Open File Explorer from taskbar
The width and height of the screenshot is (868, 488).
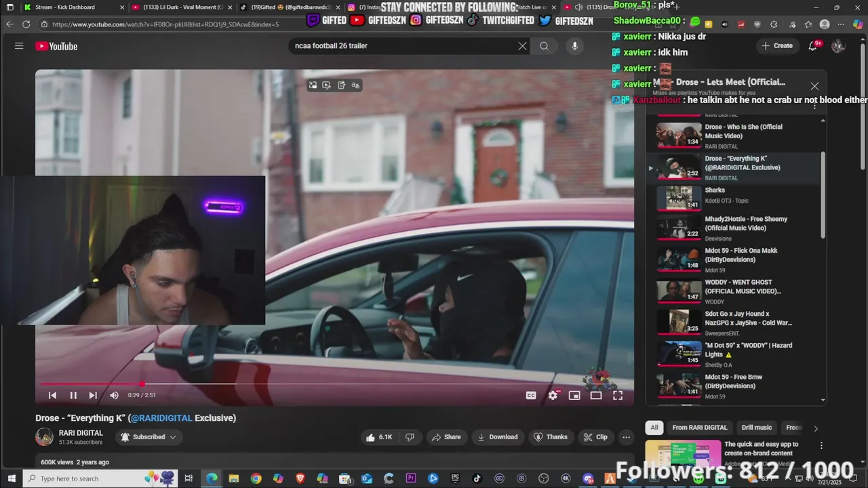[234, 479]
